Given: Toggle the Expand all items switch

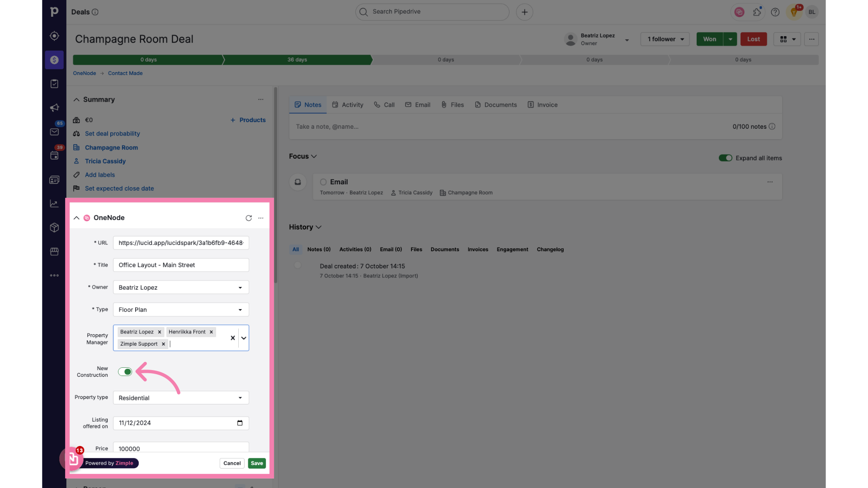Looking at the screenshot, I should tap(725, 158).
